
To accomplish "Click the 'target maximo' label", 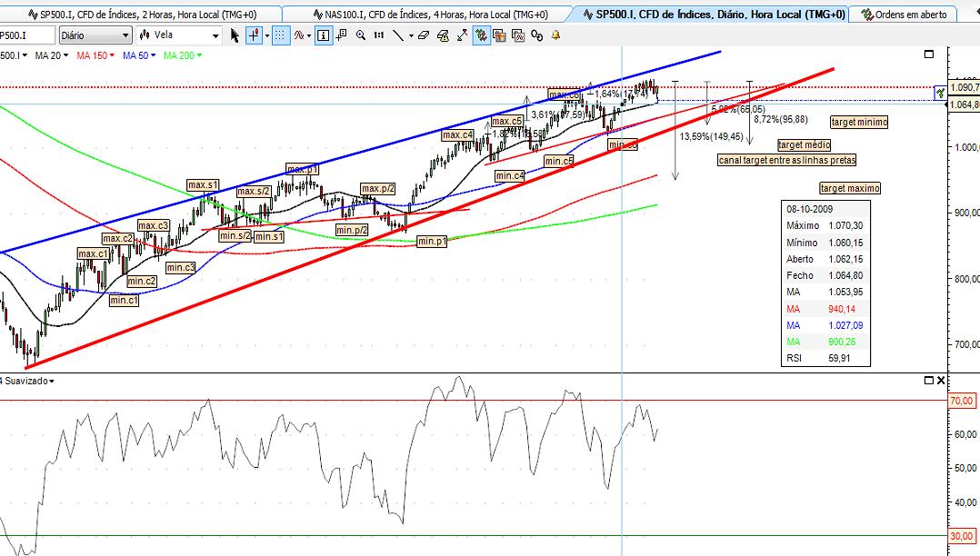I will click(850, 188).
